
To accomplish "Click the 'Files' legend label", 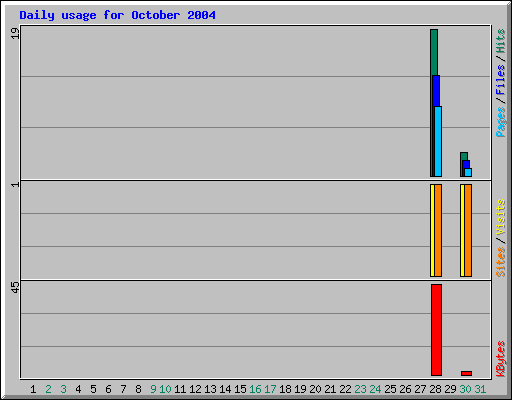I will coord(501,79).
